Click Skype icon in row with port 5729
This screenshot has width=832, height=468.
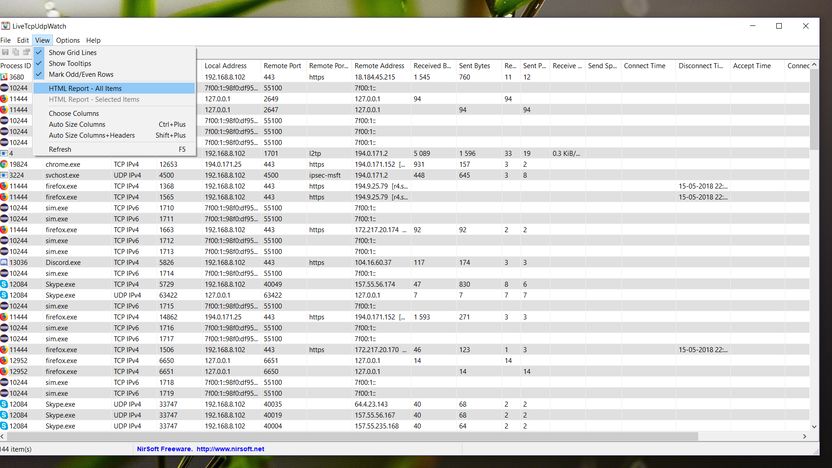point(4,284)
